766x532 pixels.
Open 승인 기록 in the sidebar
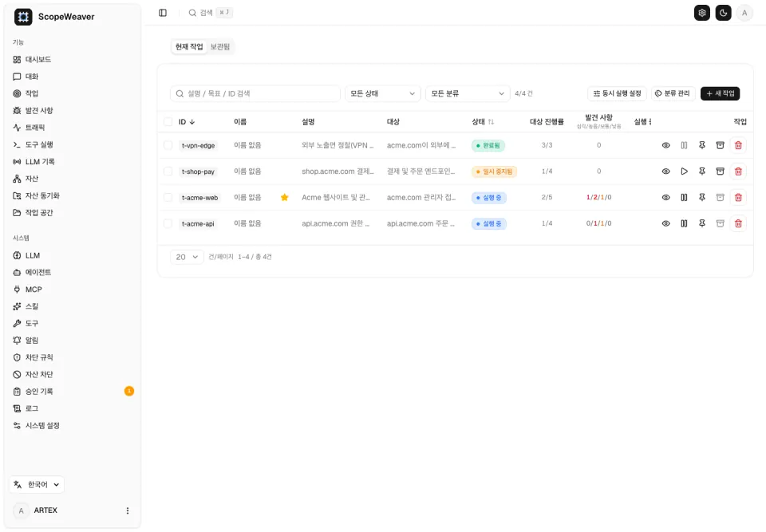coord(73,392)
